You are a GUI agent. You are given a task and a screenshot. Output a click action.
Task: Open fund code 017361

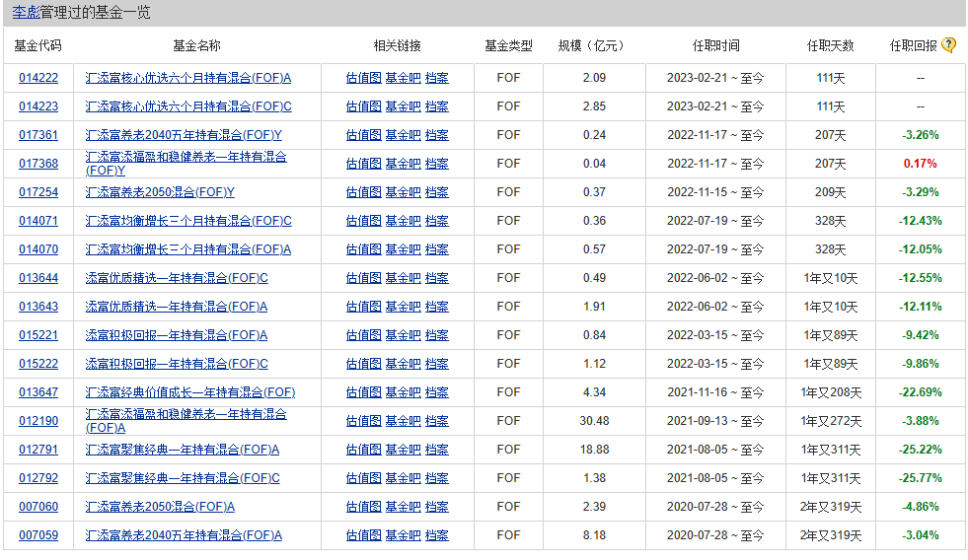[38, 135]
